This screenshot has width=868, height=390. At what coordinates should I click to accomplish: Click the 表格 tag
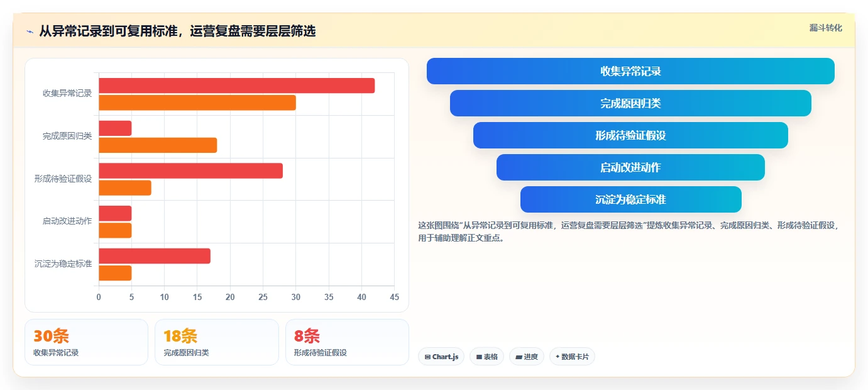tap(486, 357)
